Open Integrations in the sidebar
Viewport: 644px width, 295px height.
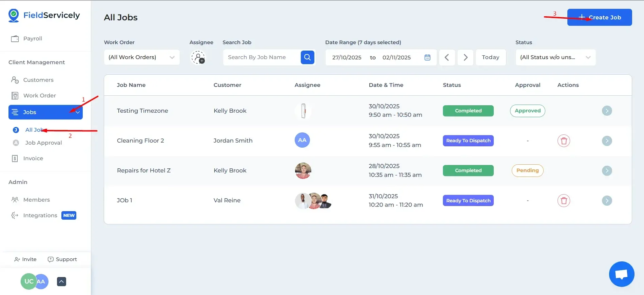coord(40,215)
